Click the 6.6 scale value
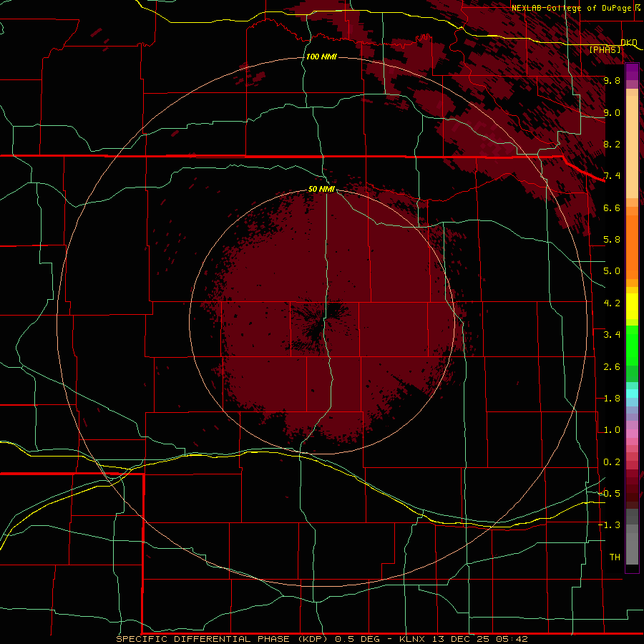644x644 pixels. click(612, 208)
